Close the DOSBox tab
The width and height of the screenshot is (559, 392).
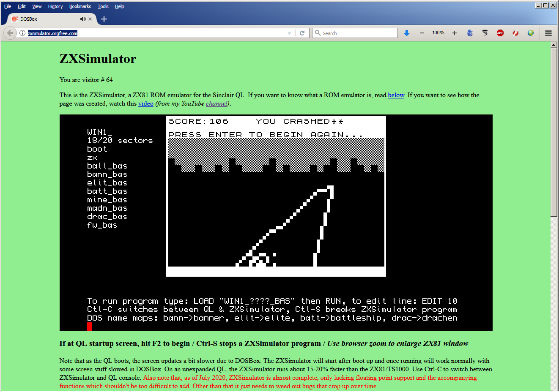[90, 19]
